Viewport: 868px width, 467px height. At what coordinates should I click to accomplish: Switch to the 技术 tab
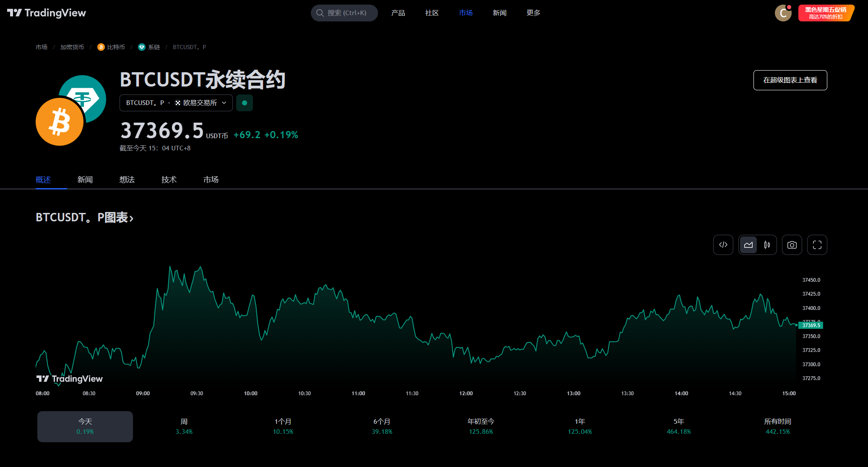coord(169,179)
